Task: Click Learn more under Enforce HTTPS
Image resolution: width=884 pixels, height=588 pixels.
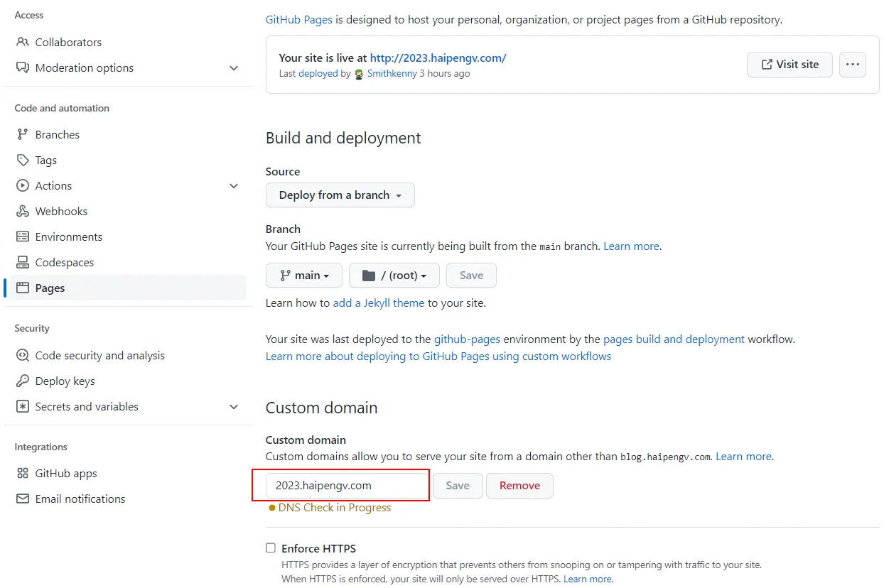Action: (x=588, y=579)
